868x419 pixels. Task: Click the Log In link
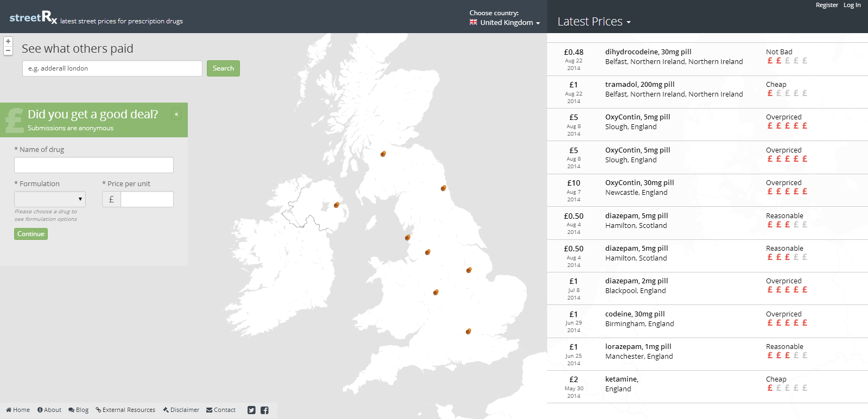click(x=852, y=5)
